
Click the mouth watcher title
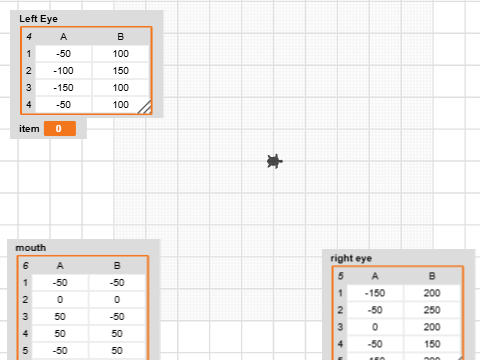pyautogui.click(x=31, y=248)
